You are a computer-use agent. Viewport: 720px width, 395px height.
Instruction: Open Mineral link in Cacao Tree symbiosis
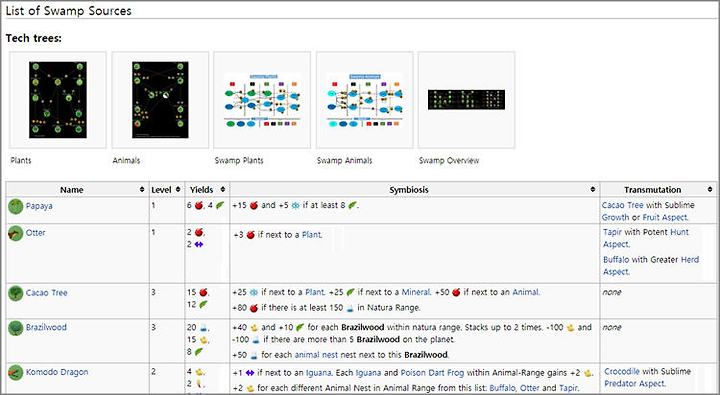(415, 292)
